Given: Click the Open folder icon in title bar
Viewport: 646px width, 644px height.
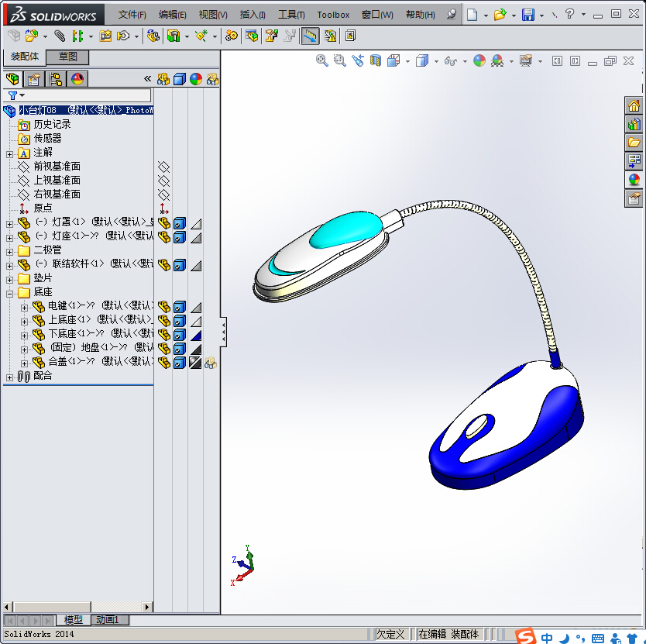Looking at the screenshot, I should (x=500, y=15).
